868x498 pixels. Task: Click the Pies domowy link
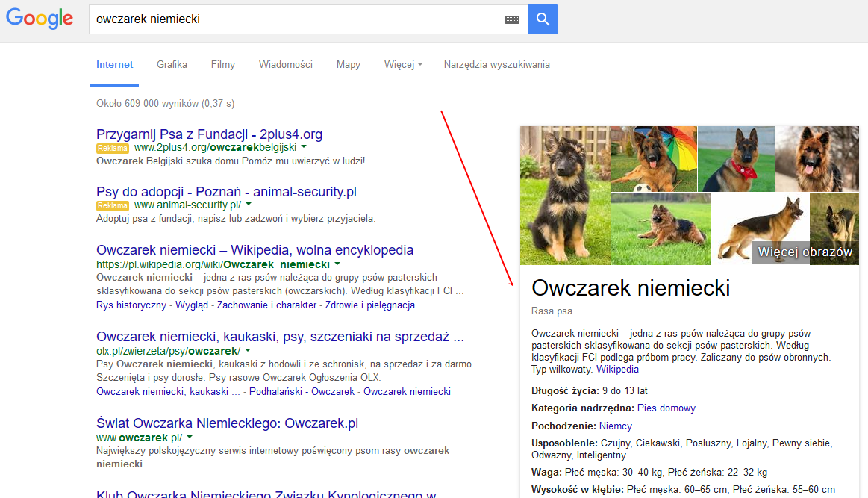coord(666,408)
